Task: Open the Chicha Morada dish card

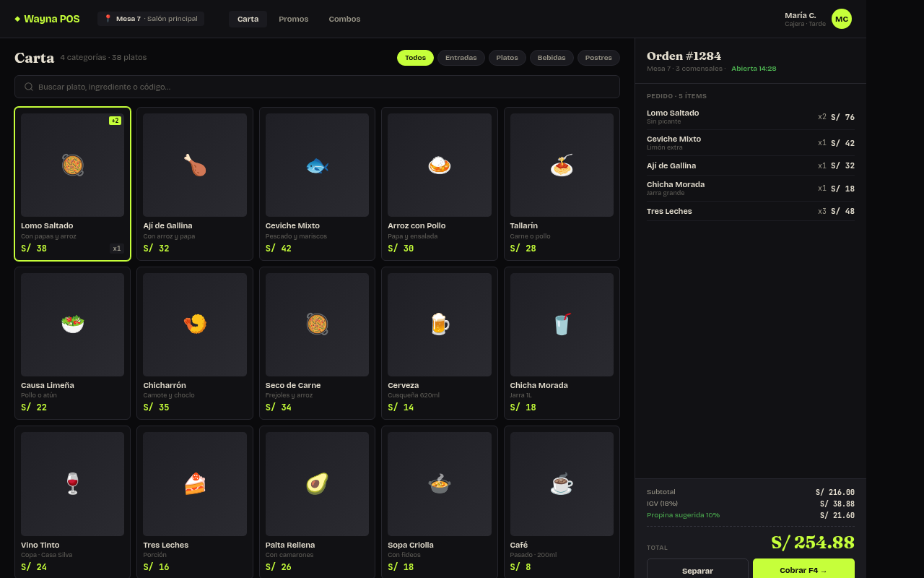Action: click(x=562, y=343)
